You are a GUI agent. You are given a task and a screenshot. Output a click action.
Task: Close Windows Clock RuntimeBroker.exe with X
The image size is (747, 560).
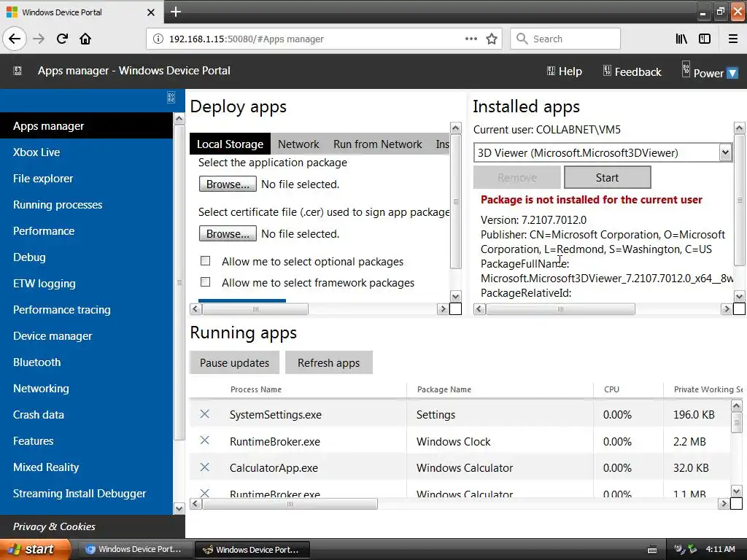tap(204, 440)
